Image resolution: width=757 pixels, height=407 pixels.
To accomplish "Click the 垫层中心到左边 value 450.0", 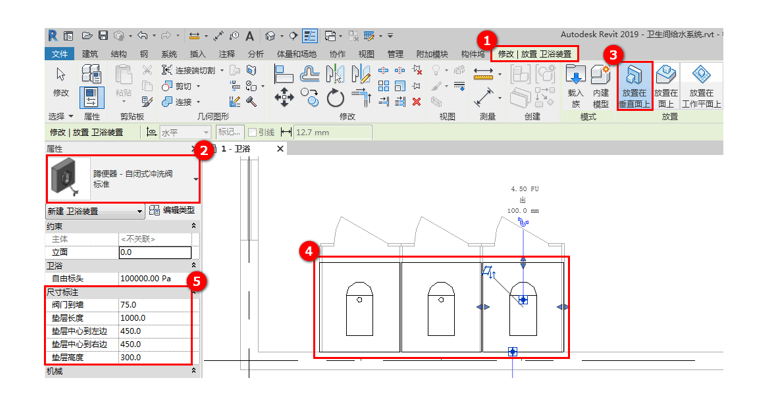I will pos(154,331).
